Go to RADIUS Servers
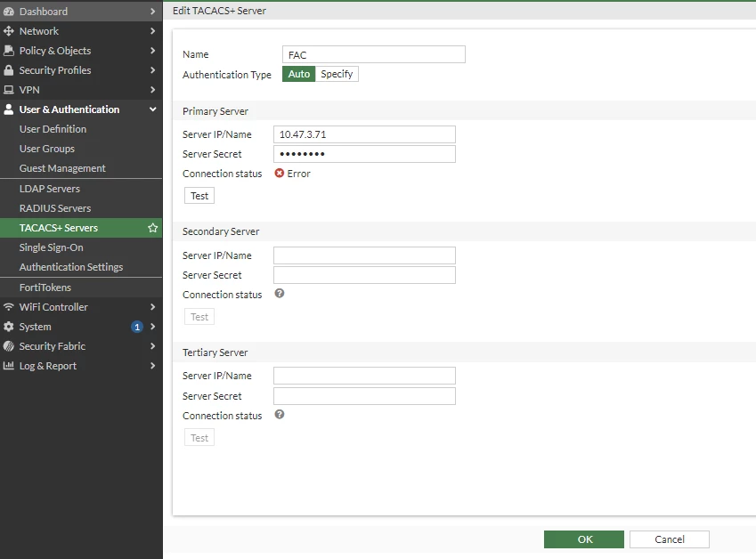The width and height of the screenshot is (756, 559). 81,208
